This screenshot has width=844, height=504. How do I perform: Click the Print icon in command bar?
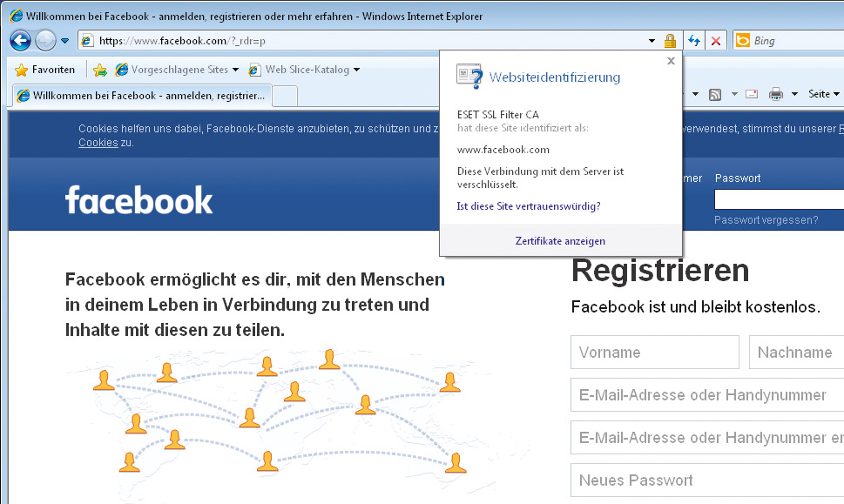(776, 94)
